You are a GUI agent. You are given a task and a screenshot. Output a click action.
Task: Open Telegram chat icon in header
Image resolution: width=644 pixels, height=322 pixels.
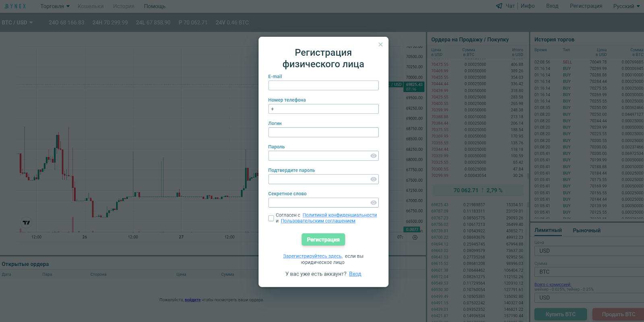click(x=499, y=6)
